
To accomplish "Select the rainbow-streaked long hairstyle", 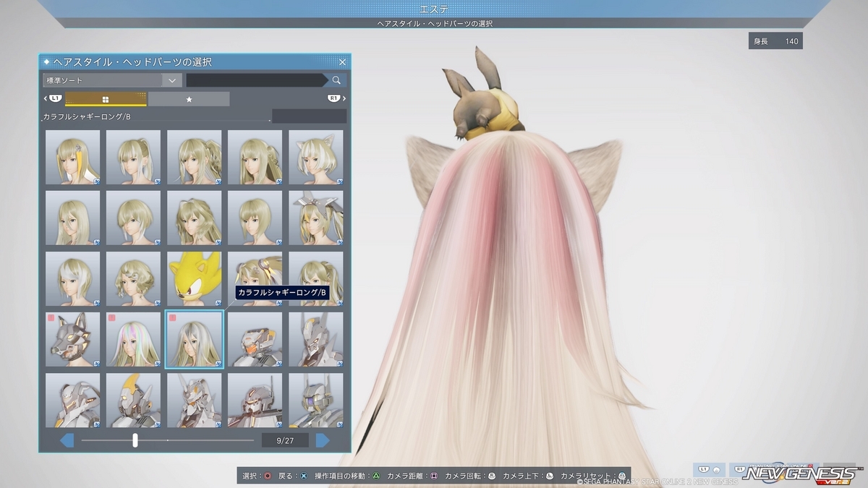I will tap(134, 339).
